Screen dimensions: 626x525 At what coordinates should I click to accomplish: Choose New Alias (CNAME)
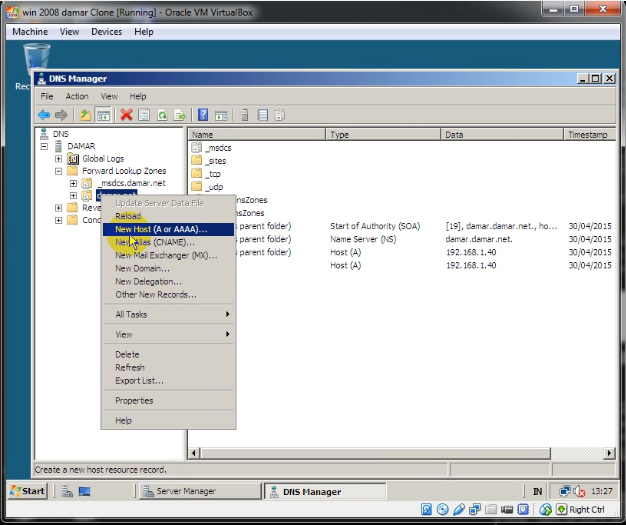click(168, 242)
